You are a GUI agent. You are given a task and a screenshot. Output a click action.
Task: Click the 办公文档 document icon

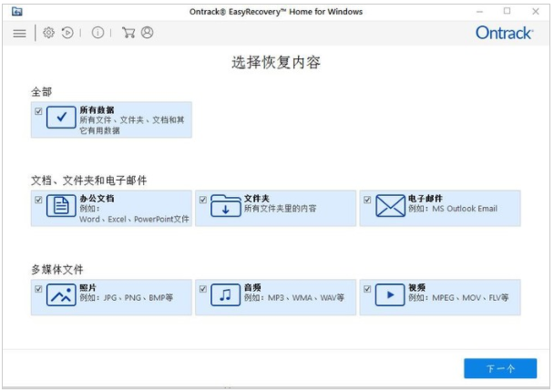61,207
